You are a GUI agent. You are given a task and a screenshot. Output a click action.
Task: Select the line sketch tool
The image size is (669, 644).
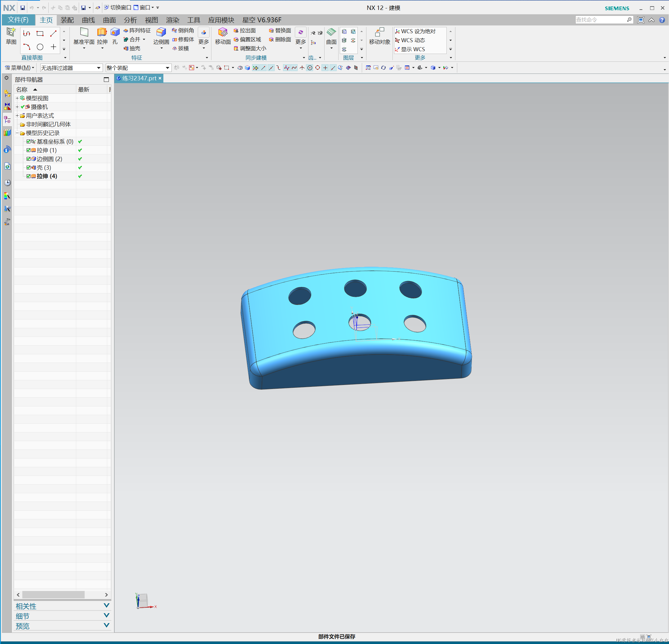(x=53, y=34)
